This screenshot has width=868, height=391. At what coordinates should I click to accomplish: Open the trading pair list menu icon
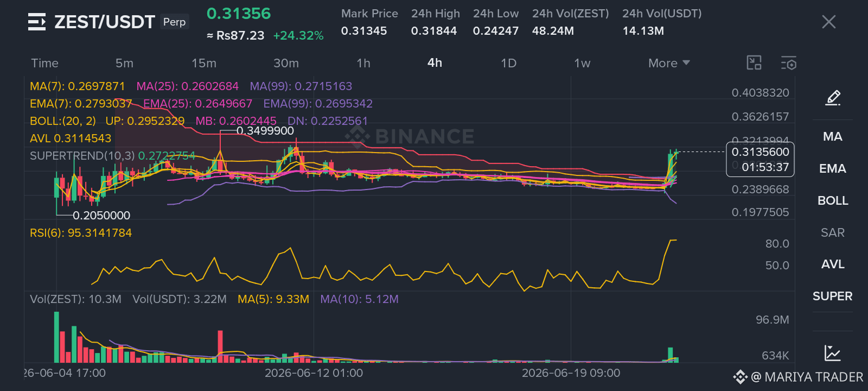click(37, 22)
